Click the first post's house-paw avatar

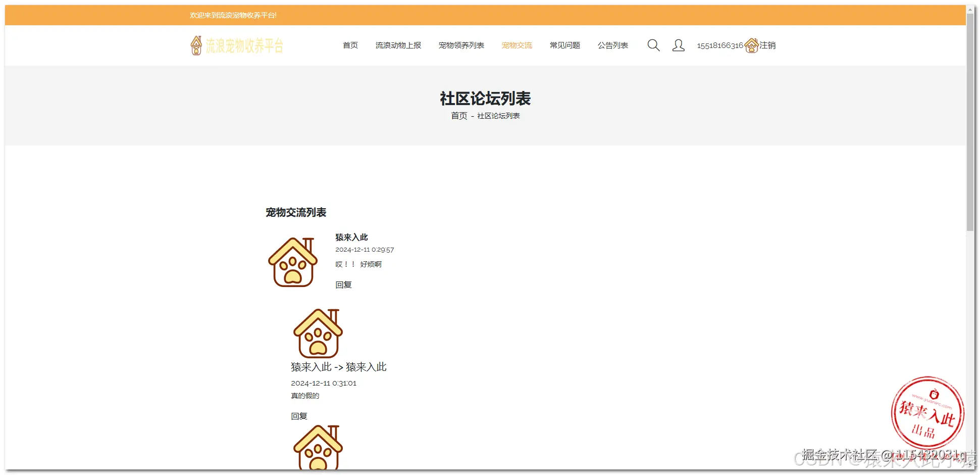coord(293,261)
